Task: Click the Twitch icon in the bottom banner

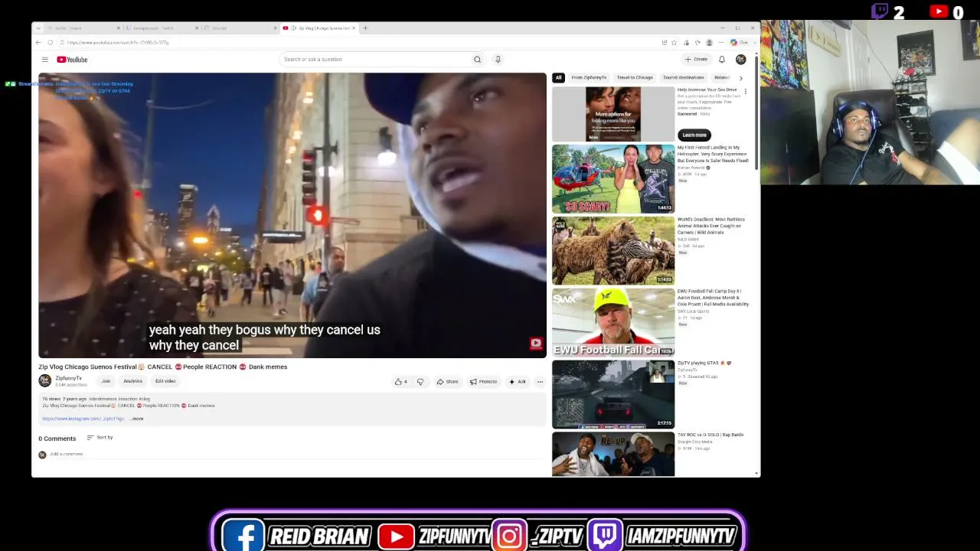Action: 606,536
